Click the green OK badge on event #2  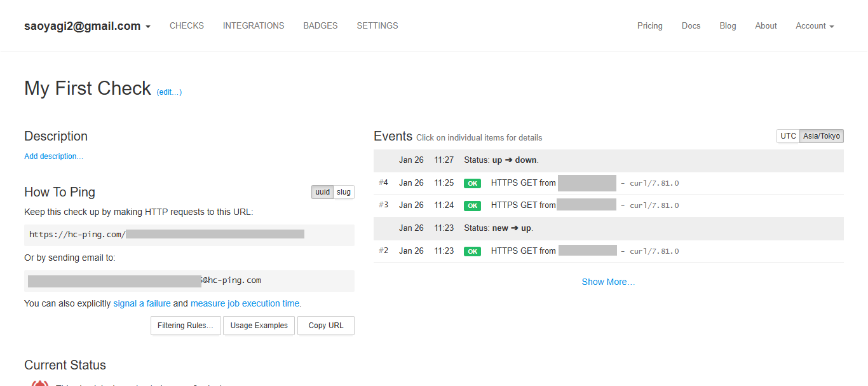tap(472, 251)
